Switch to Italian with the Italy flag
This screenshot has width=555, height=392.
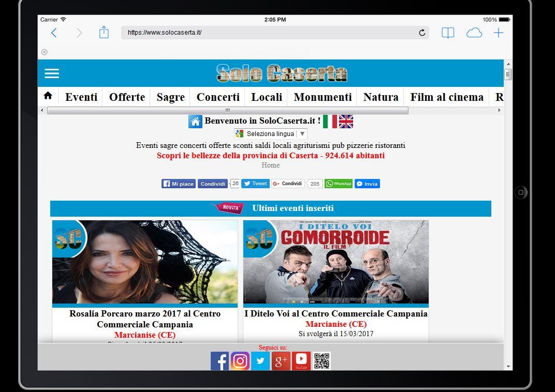330,121
